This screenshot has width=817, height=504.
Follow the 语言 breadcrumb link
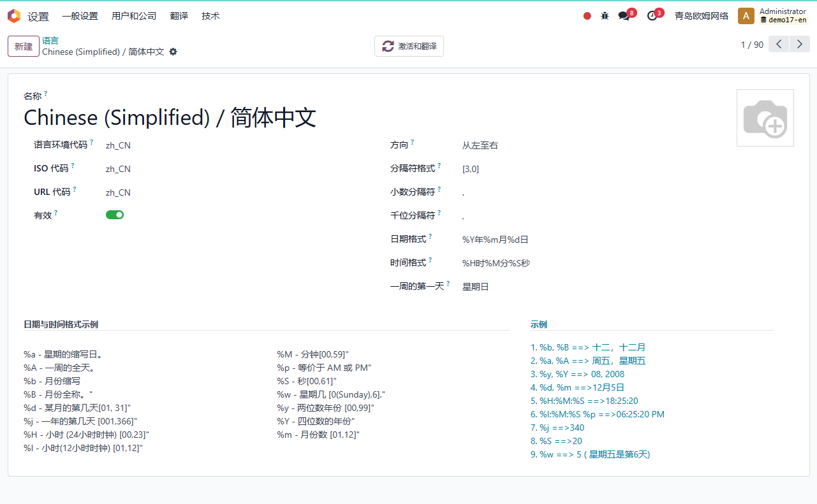click(50, 40)
